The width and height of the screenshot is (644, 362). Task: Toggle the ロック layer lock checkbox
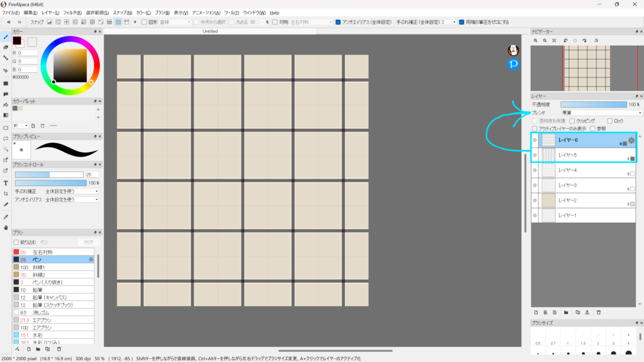point(609,121)
